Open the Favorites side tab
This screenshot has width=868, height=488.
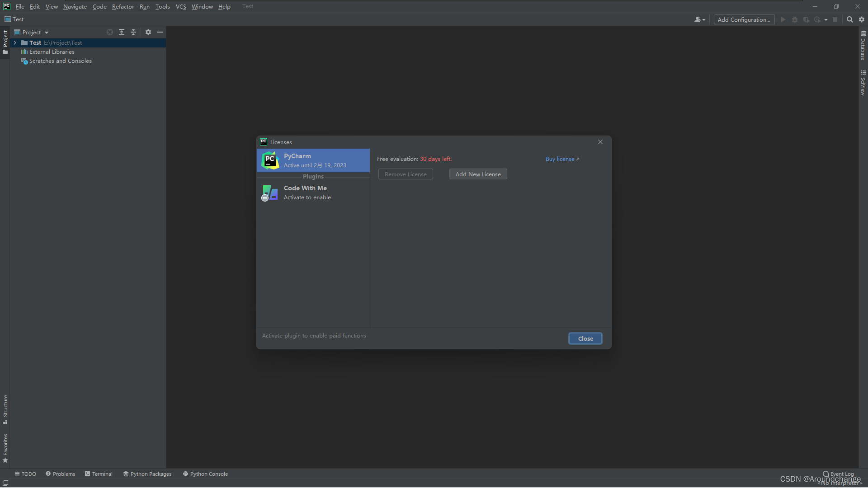tap(5, 448)
